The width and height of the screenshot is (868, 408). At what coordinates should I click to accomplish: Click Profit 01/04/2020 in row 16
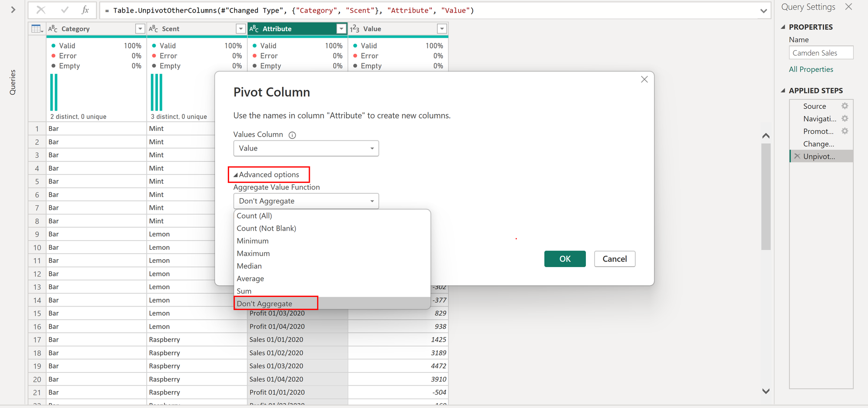coord(297,326)
